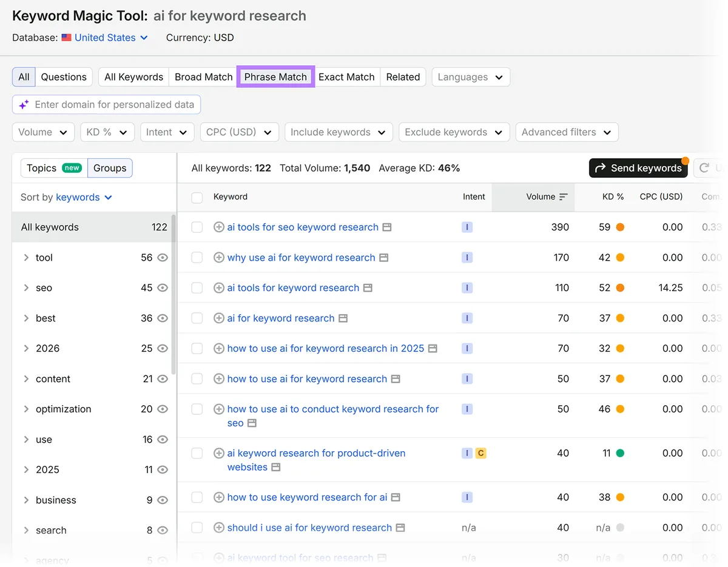Toggle the eye icon for the 'seo' group
Viewport: 728px width, 567px height.
tap(162, 288)
